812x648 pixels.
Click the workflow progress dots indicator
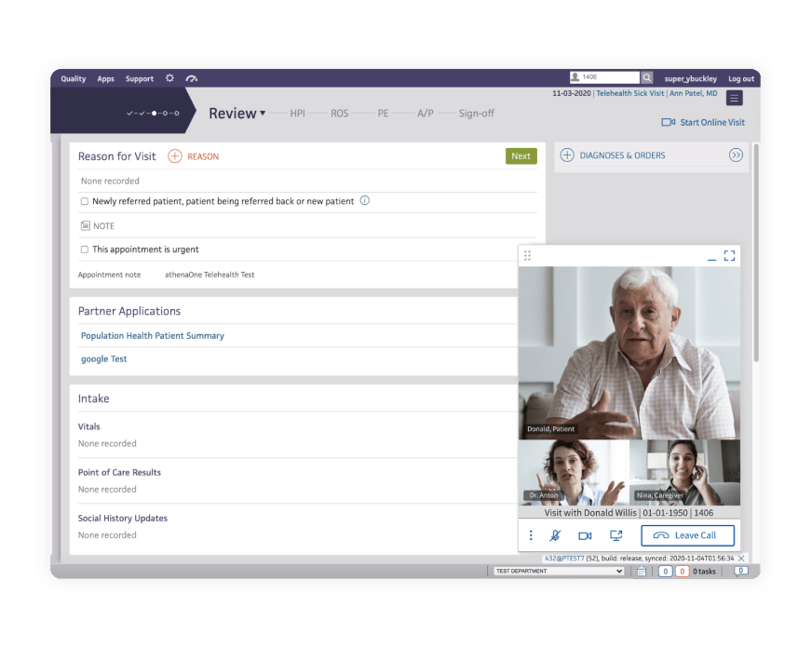pyautogui.click(x=153, y=114)
